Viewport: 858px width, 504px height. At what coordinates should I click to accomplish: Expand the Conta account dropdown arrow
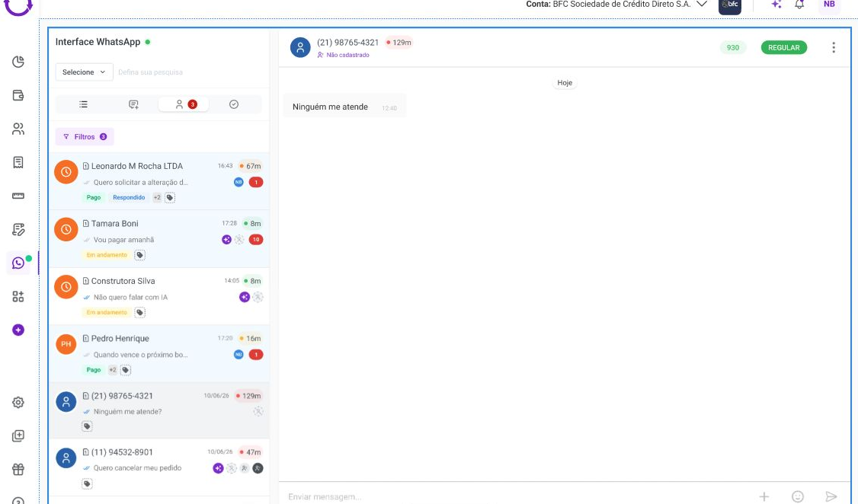702,5
